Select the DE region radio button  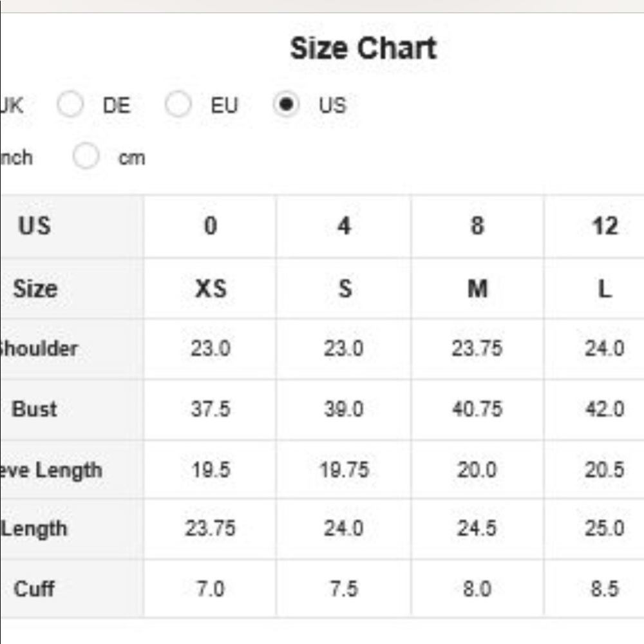(x=70, y=104)
